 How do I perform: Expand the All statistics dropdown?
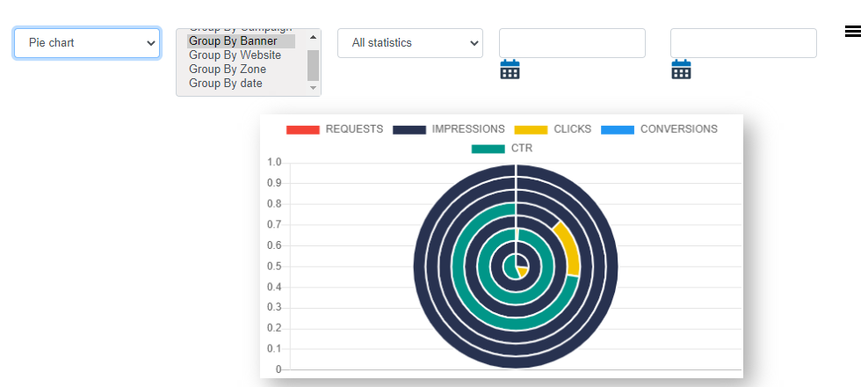(x=410, y=43)
